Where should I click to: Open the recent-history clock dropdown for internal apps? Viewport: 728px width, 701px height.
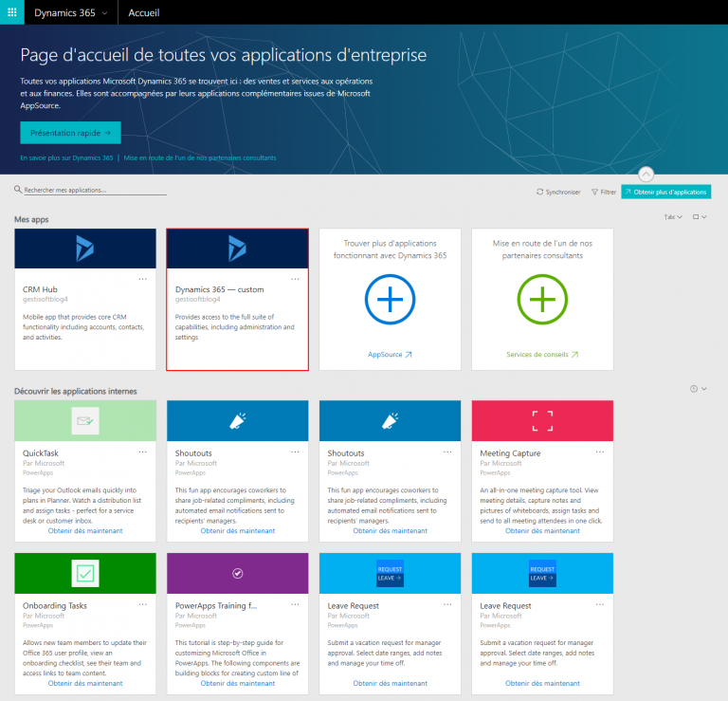coord(699,389)
